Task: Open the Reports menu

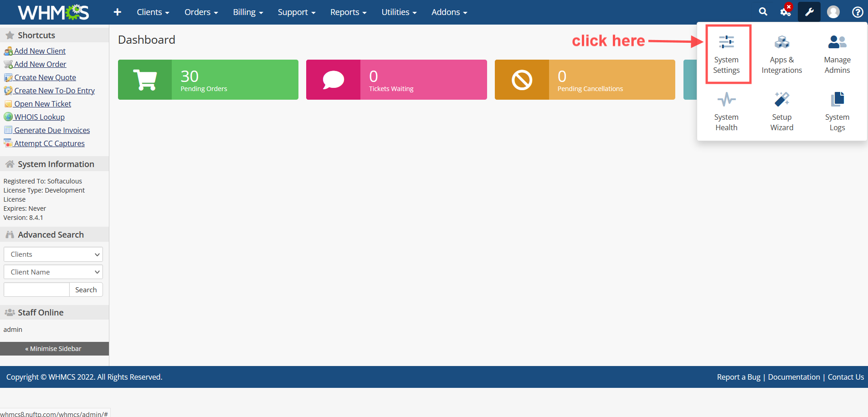Action: tap(348, 12)
